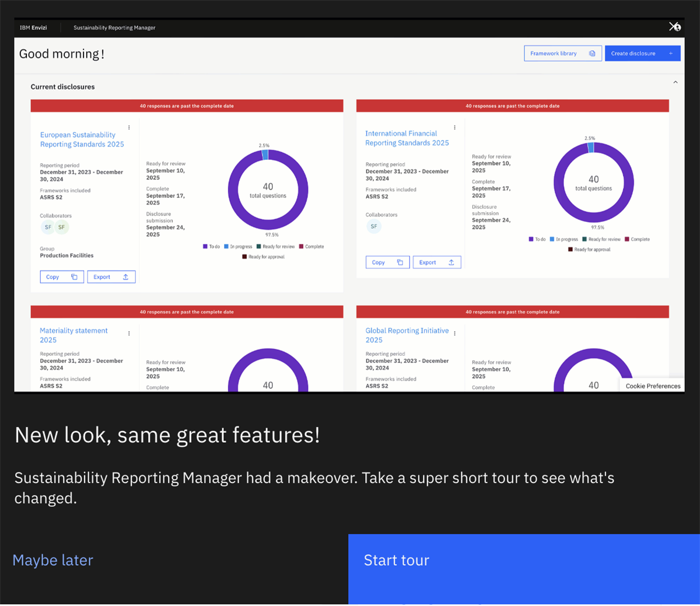Click the red past-complete-date banner on European card

pyautogui.click(x=187, y=106)
